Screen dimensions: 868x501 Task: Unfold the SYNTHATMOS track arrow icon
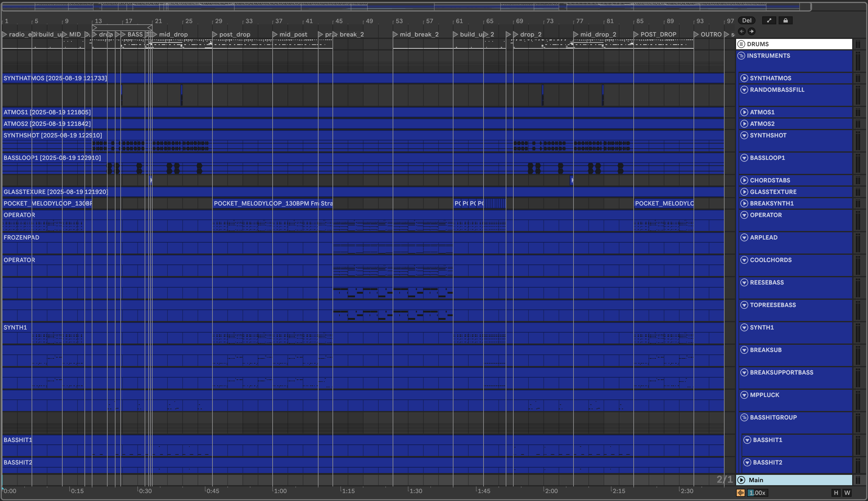tap(744, 78)
